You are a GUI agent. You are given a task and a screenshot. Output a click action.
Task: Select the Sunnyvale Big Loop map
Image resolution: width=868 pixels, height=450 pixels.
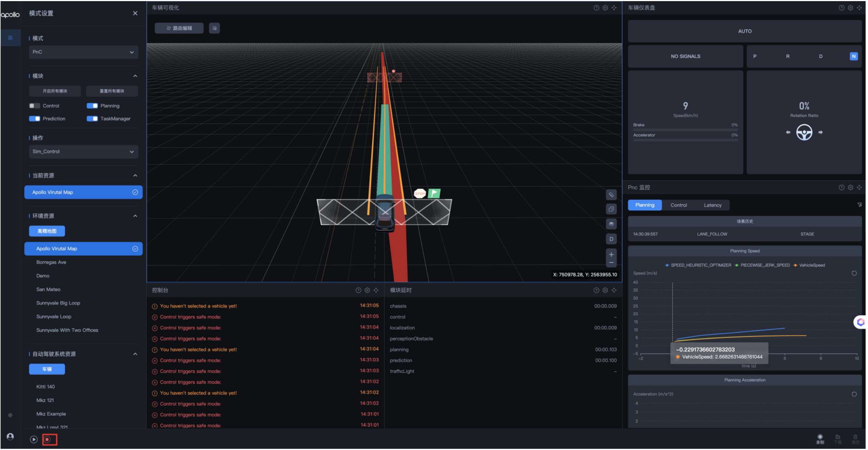[x=58, y=303]
